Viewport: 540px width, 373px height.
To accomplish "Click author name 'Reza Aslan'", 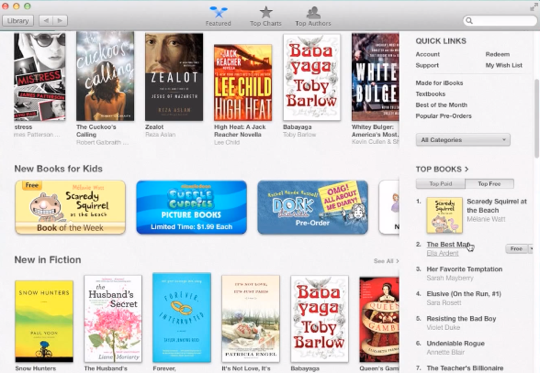I will (x=160, y=134).
